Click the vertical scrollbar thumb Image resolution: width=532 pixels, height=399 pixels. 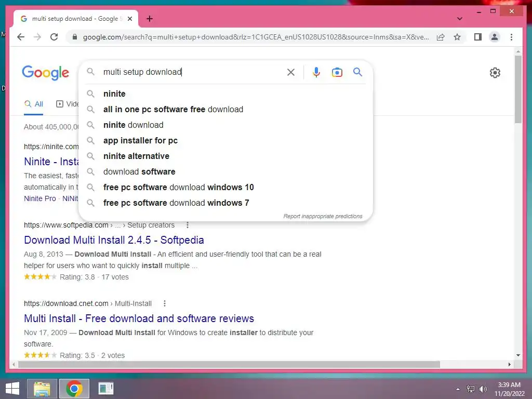coord(518,89)
